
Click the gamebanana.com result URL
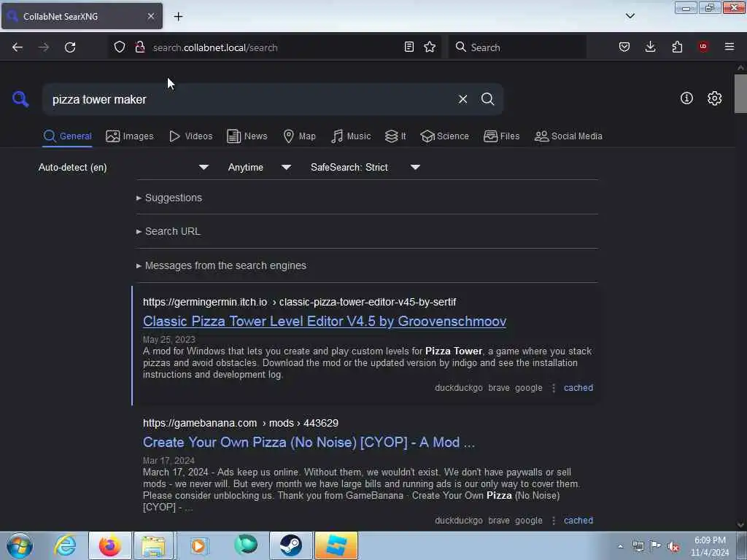pyautogui.click(x=241, y=423)
